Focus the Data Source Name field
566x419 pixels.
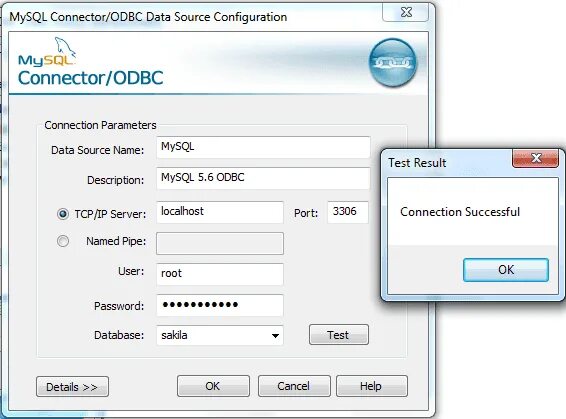263,147
